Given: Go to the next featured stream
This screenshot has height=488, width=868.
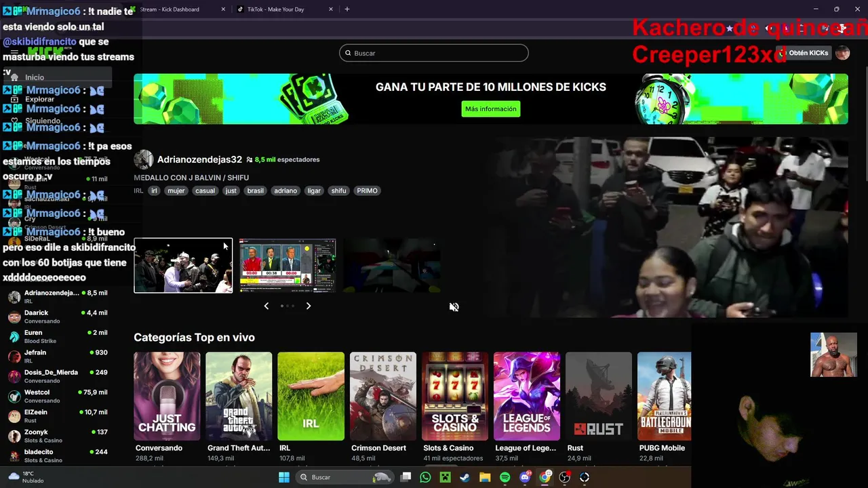Looking at the screenshot, I should coord(309,306).
